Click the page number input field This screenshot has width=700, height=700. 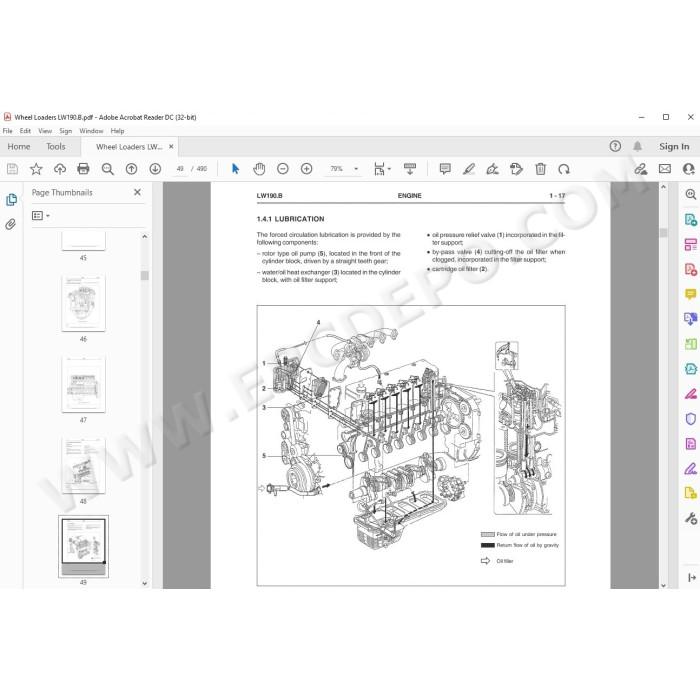180,169
